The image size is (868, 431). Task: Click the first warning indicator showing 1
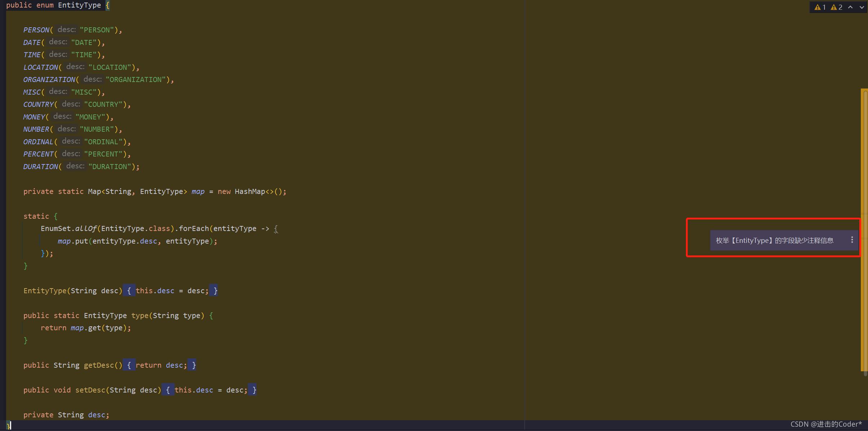click(820, 7)
